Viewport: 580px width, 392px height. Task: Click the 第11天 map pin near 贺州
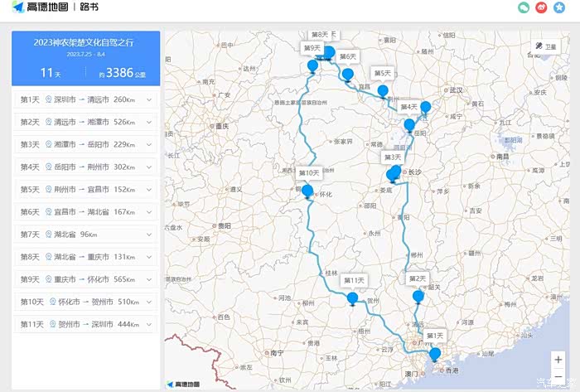coord(353,298)
